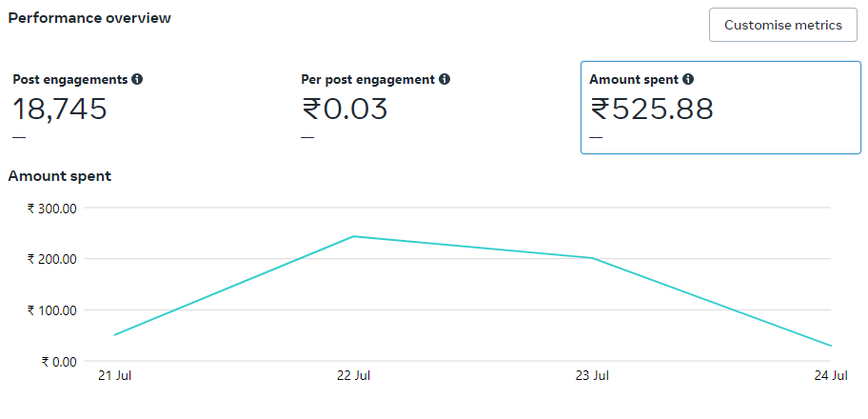This screenshot has width=868, height=419.
Task: Click the 22 Jul date axis label
Action: (x=353, y=376)
